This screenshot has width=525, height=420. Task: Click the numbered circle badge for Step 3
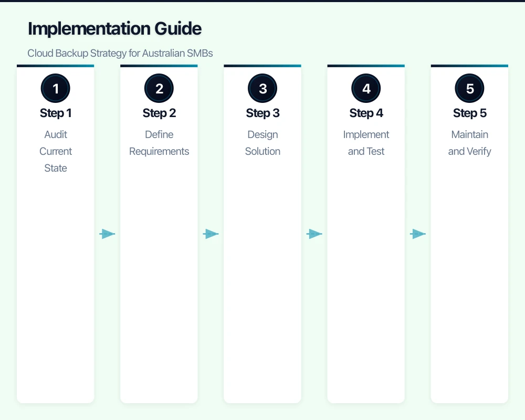coord(262,88)
